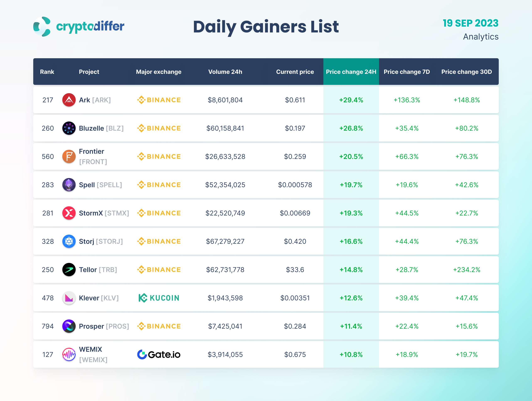Image resolution: width=532 pixels, height=401 pixels.
Task: Click the Ark red triangle logo
Action: (69, 100)
